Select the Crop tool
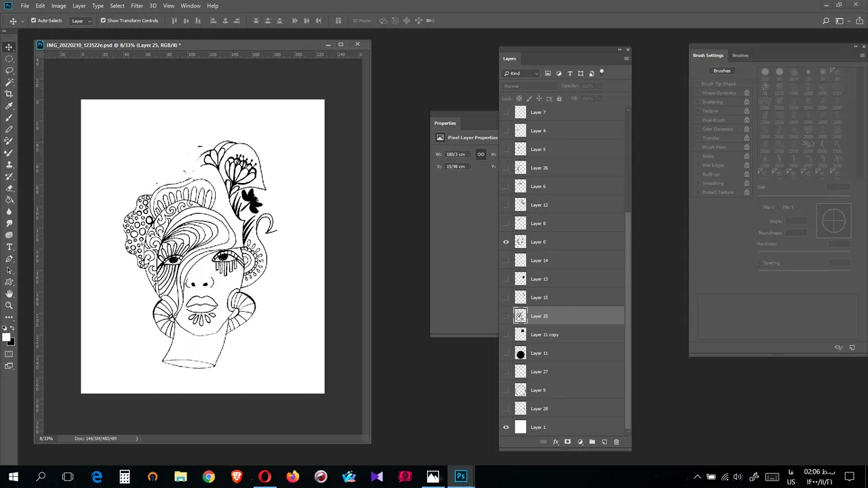Screen dimensions: 868x488 (9, 94)
